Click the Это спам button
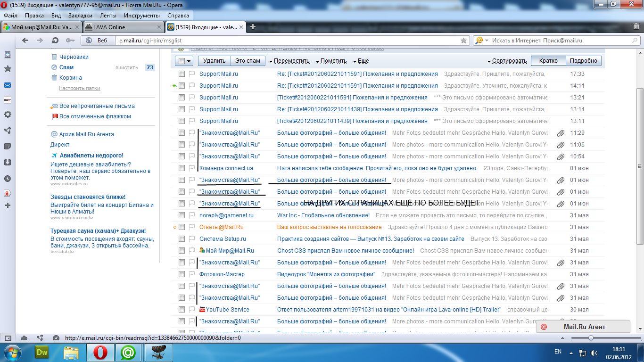The height and width of the screenshot is (362, 644). point(248,61)
